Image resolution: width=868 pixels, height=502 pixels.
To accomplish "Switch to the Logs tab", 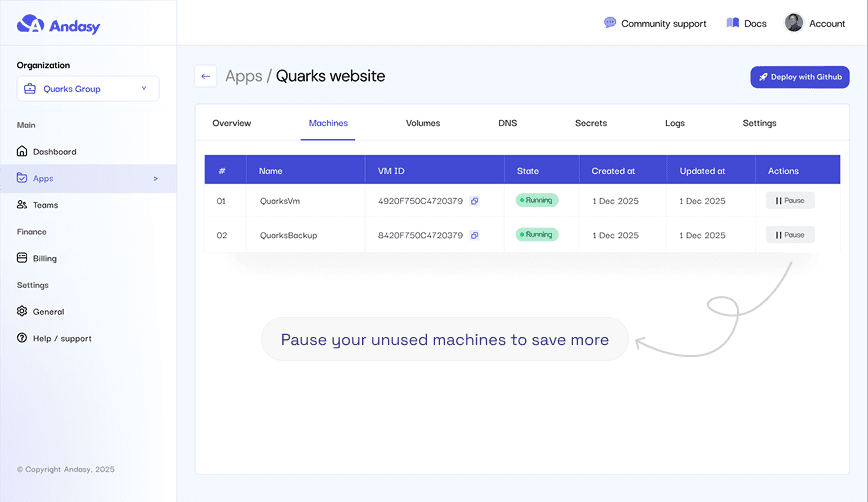I will 675,123.
